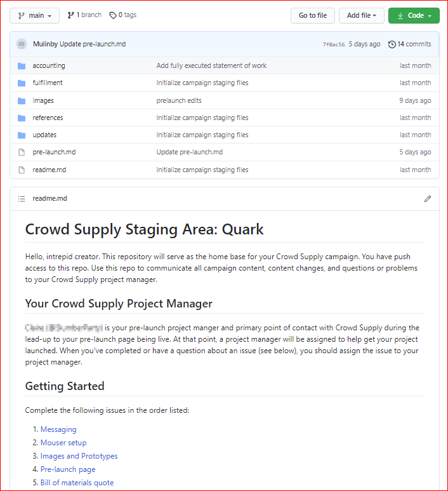Click the readme.md file icon in file list
This screenshot has width=448, height=491.
22,170
